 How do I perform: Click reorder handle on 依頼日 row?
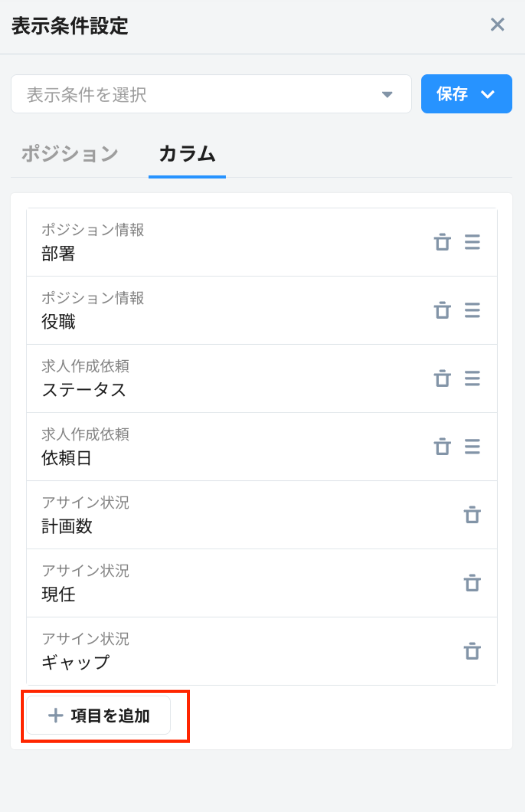(472, 447)
